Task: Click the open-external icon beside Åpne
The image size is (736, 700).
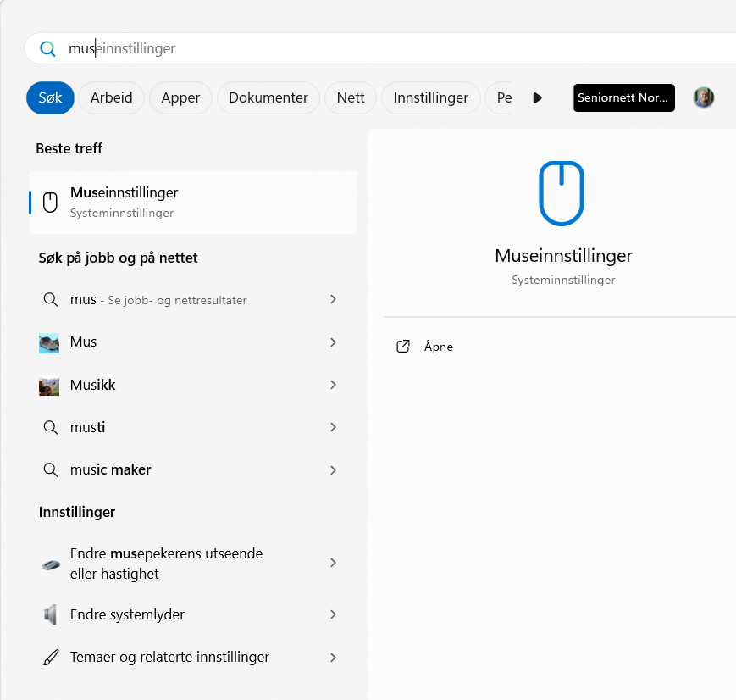Action: [x=404, y=347]
